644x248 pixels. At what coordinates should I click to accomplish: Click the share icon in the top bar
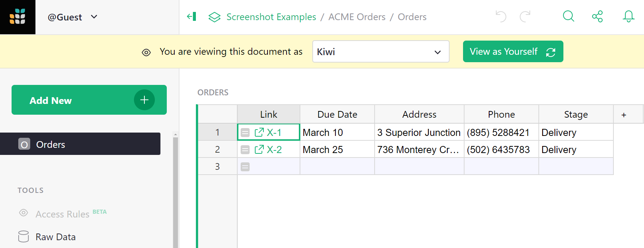597,16
